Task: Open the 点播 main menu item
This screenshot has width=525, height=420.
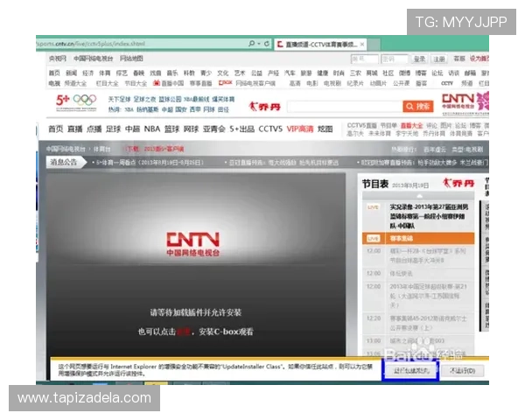Action: point(94,129)
